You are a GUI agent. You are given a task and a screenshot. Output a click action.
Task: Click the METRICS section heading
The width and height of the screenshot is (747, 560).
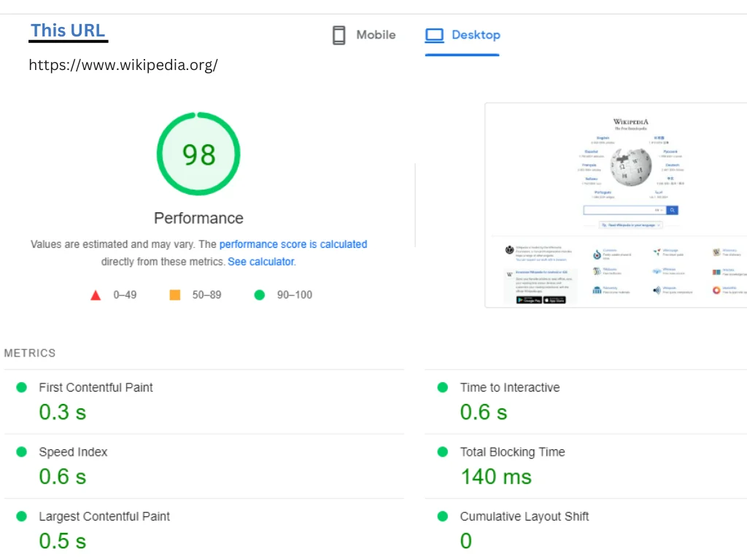pyautogui.click(x=29, y=353)
